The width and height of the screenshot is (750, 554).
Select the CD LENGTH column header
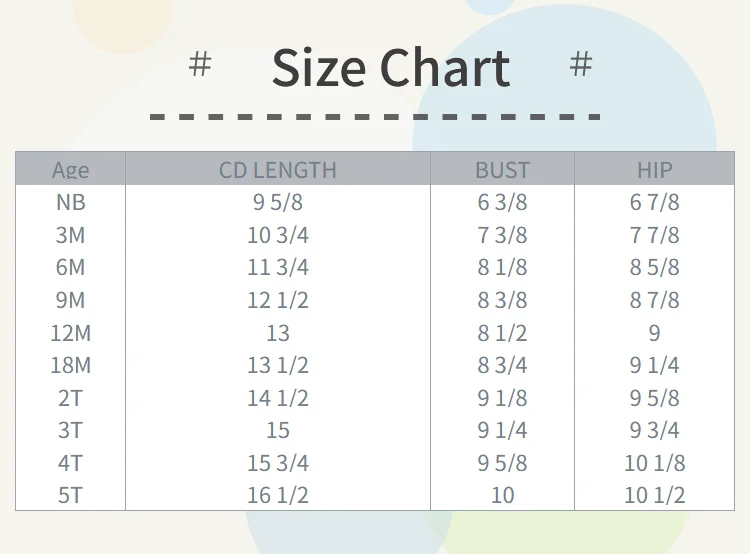(278, 170)
